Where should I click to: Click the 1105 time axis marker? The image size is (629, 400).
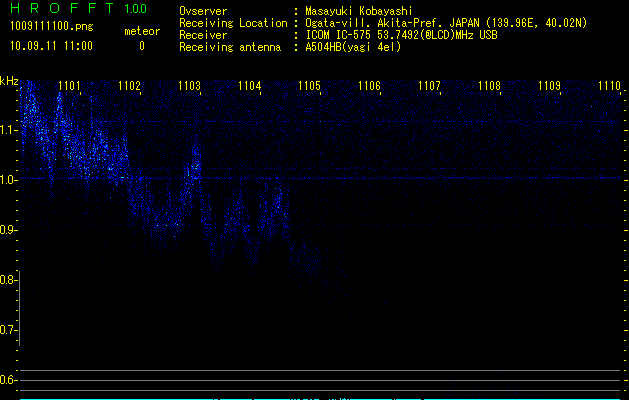(x=310, y=86)
